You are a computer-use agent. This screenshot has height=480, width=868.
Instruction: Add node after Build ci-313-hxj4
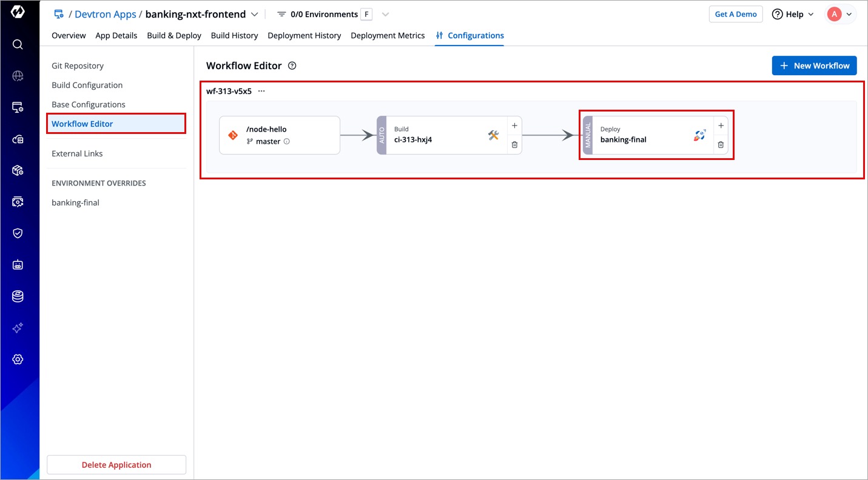[514, 125]
